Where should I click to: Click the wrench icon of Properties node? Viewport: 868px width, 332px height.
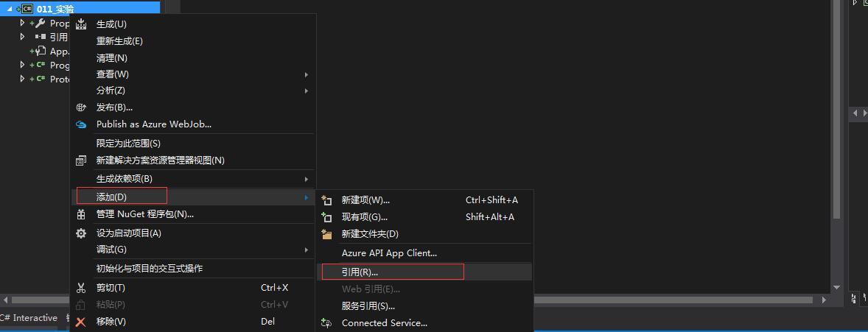(x=39, y=24)
